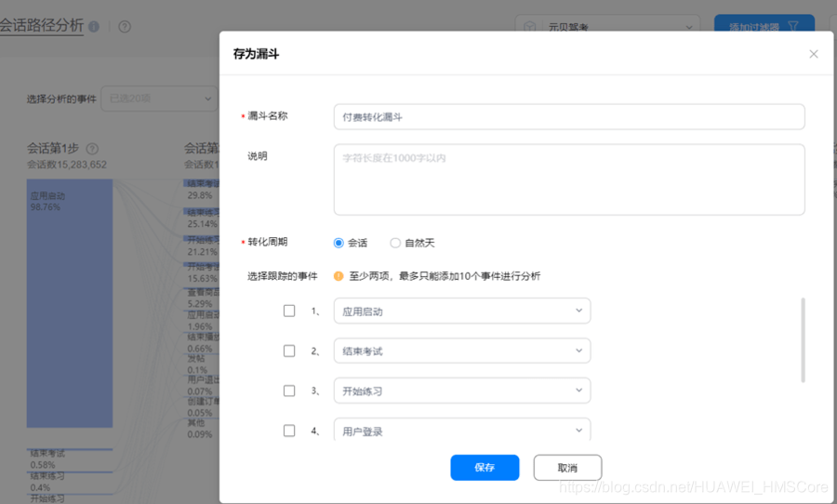Click the 结束练习 0.4% node in step 1

pyautogui.click(x=70, y=482)
